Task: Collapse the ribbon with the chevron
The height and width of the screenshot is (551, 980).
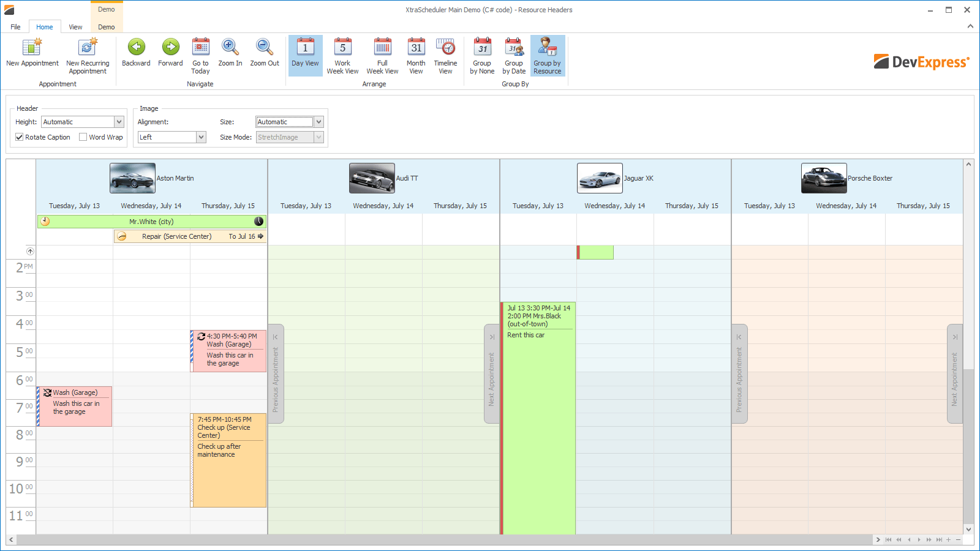Action: point(970,26)
